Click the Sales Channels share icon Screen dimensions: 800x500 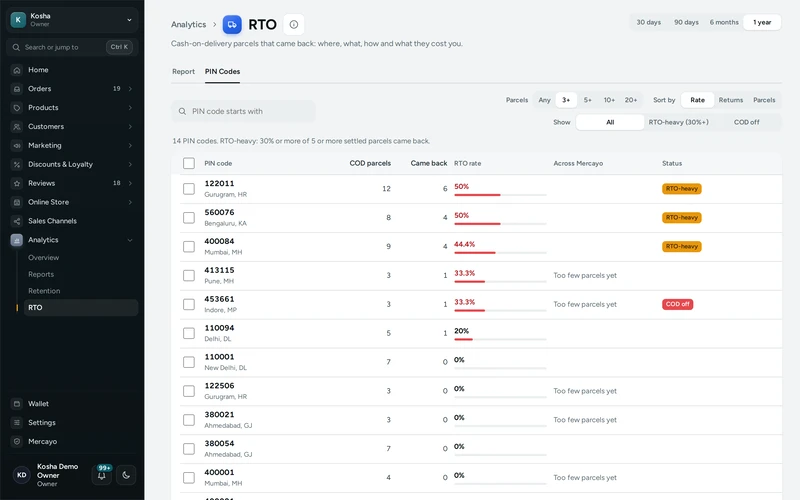click(x=17, y=221)
